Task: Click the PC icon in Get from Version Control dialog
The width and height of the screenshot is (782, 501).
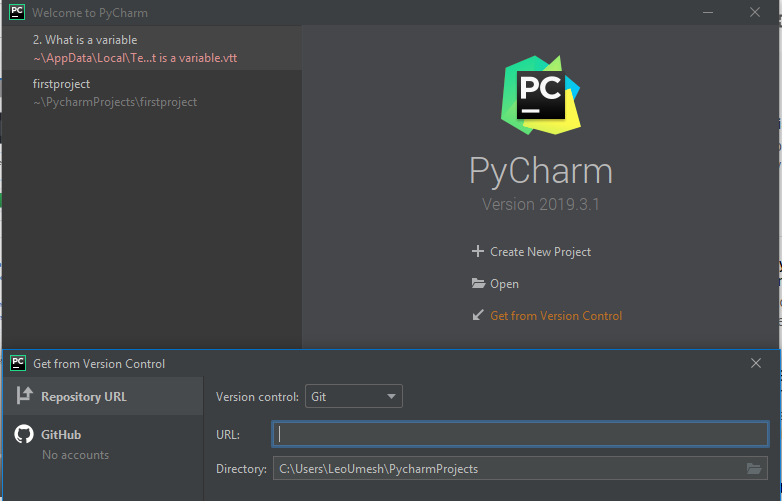Action: (18, 363)
